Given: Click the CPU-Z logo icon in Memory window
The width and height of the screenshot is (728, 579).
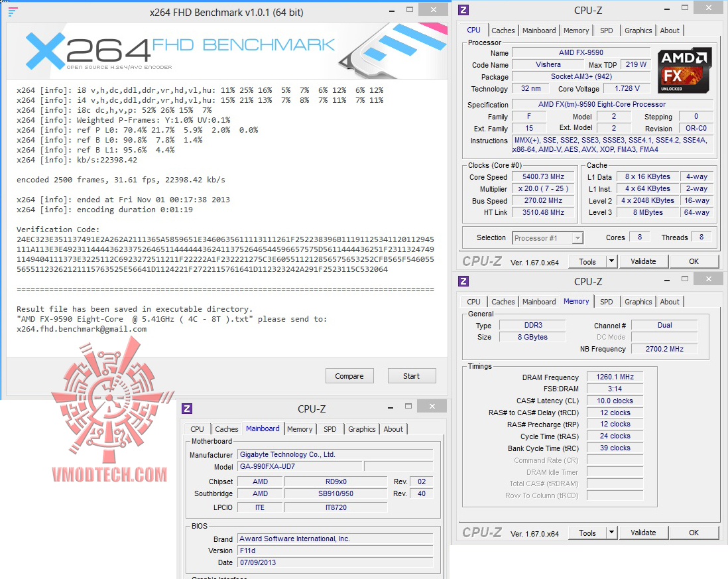Looking at the screenshot, I should tap(463, 281).
